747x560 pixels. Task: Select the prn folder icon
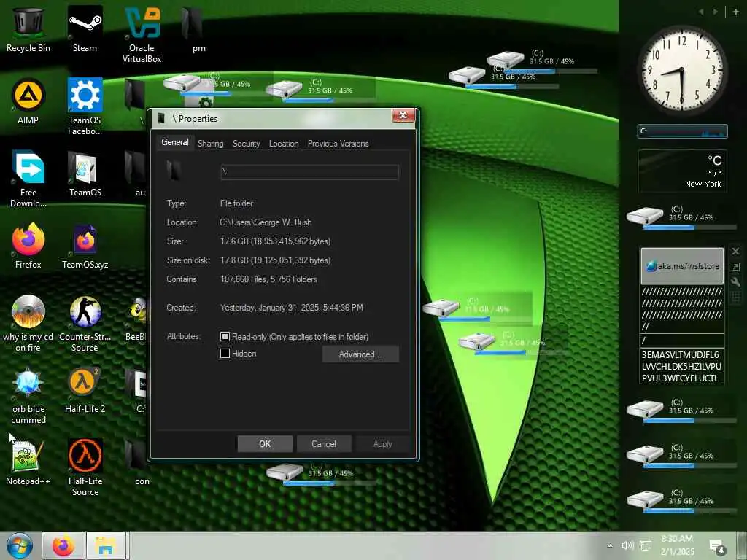(x=193, y=29)
